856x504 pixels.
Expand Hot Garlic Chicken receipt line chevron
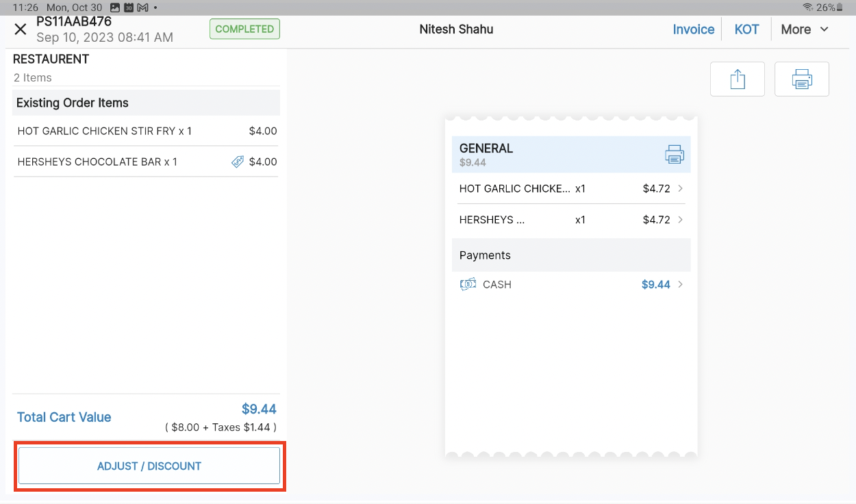[x=680, y=188]
